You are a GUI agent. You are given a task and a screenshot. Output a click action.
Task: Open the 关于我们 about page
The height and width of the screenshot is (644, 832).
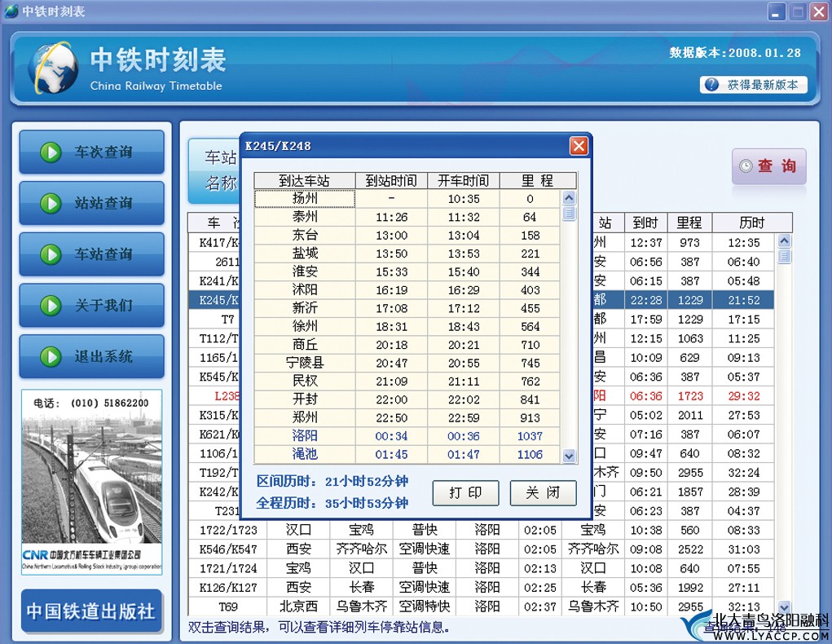(x=92, y=305)
